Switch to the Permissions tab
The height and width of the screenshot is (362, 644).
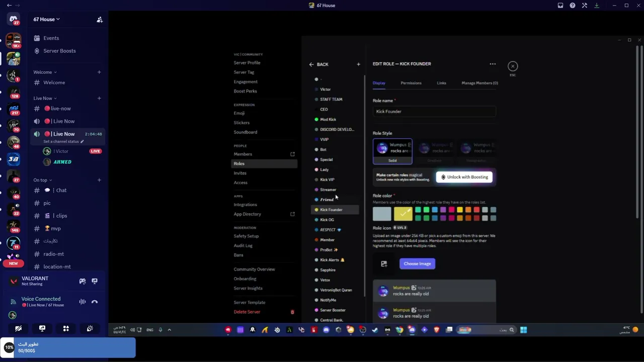coord(411,83)
